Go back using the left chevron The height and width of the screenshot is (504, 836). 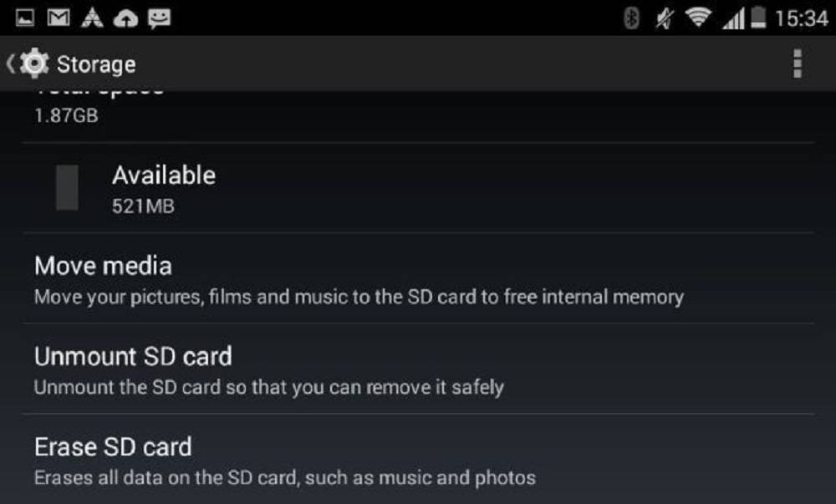coord(10,64)
